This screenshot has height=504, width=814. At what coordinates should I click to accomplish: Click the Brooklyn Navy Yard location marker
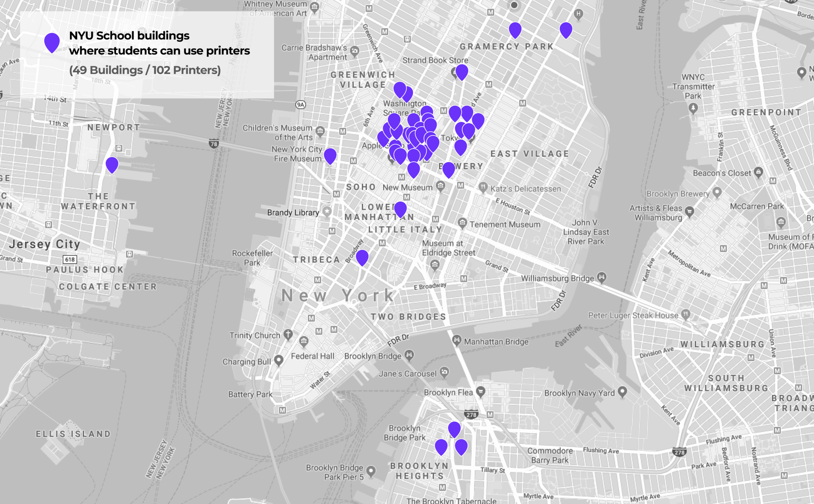click(x=622, y=391)
